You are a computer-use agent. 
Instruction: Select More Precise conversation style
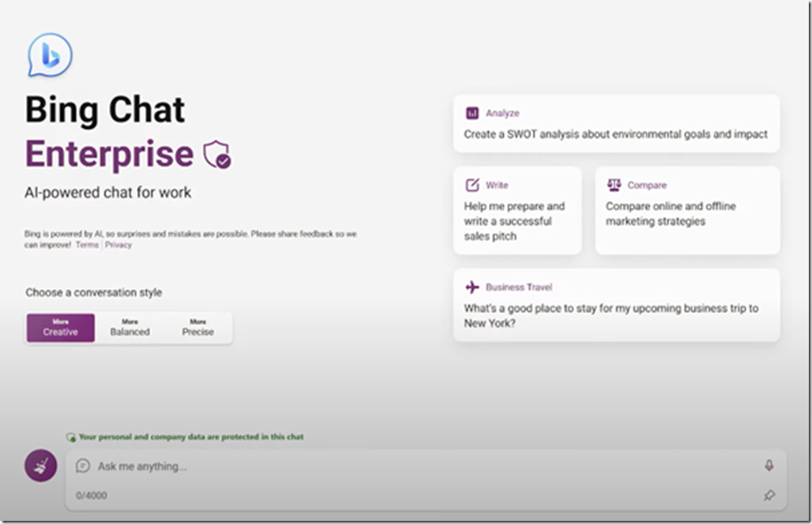197,327
